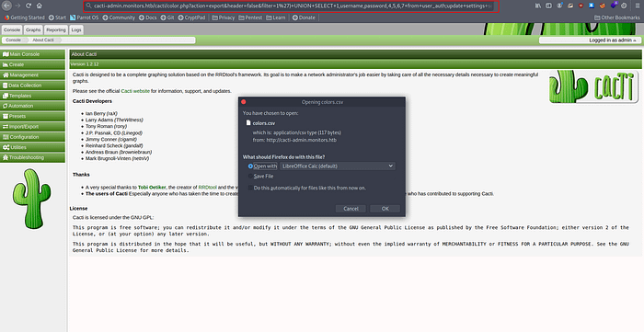The width and height of the screenshot is (644, 332).
Task: Expand the Troubleshooting sidebar menu
Action: (32, 157)
